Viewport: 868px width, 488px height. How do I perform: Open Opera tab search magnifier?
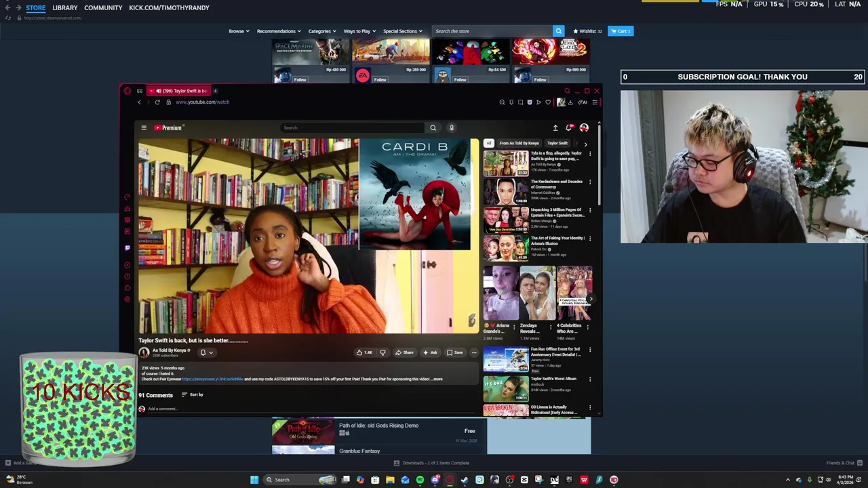coord(568,91)
